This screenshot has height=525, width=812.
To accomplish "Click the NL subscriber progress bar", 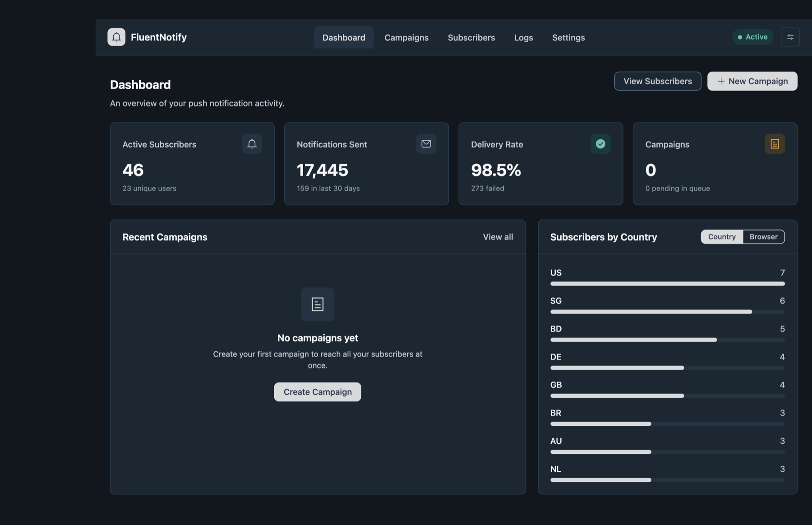I will click(668, 480).
